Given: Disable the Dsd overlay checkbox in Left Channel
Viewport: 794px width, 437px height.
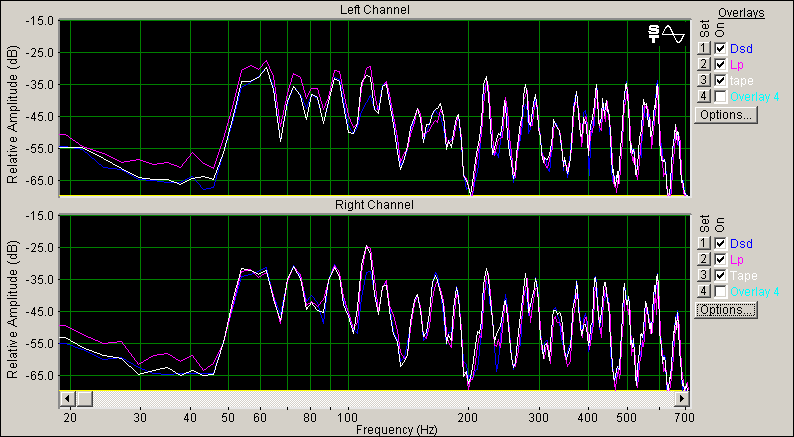Looking at the screenshot, I should [x=721, y=48].
